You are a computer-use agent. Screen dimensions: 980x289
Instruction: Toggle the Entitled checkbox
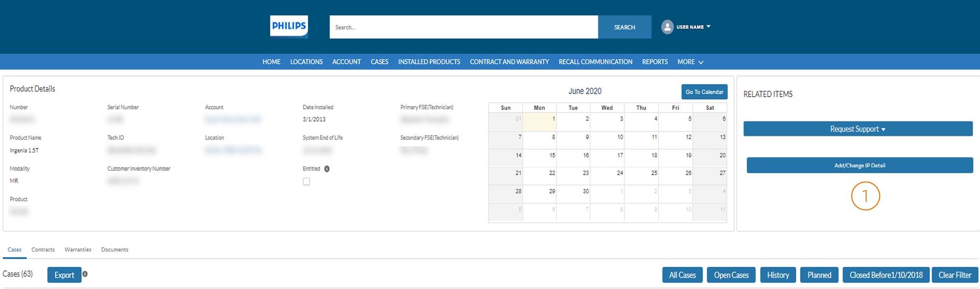306,182
